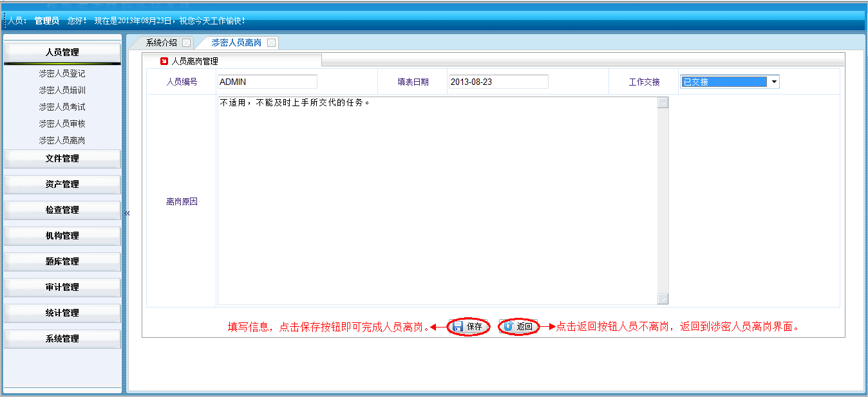This screenshot has width=868, height=397.
Task: Click the return arrow icon
Action: [509, 327]
